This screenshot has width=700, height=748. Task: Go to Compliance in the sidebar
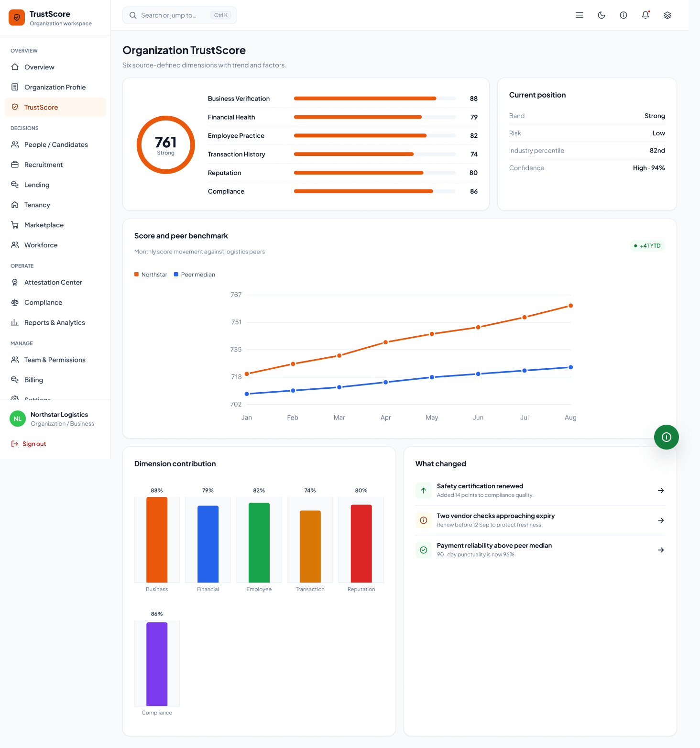(55, 302)
